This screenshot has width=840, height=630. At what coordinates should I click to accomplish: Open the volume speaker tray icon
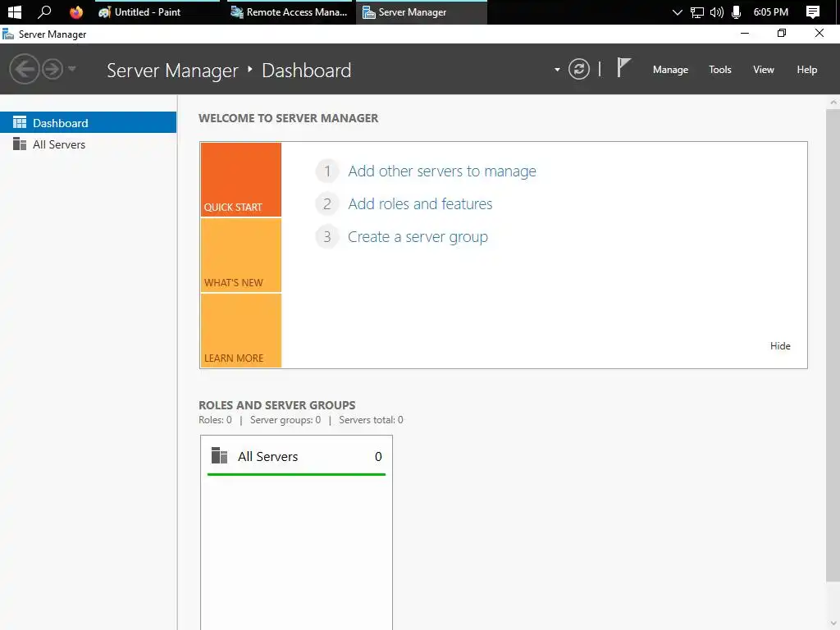(716, 11)
